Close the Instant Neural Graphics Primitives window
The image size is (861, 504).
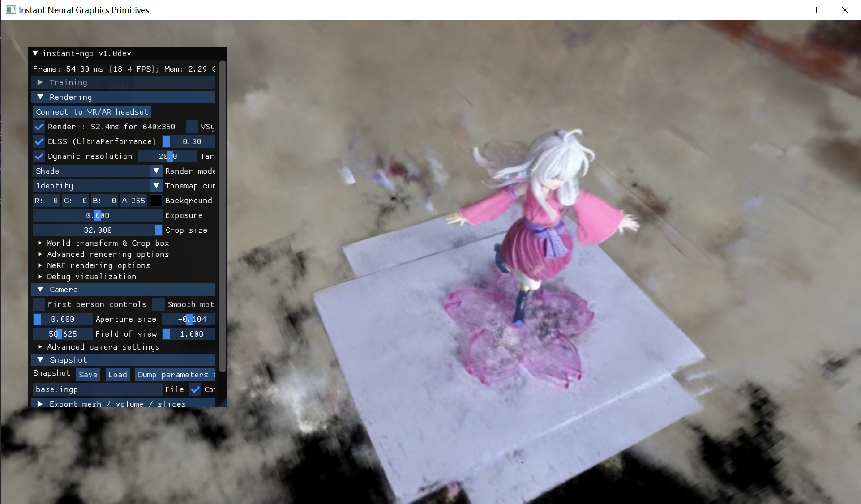pos(845,10)
